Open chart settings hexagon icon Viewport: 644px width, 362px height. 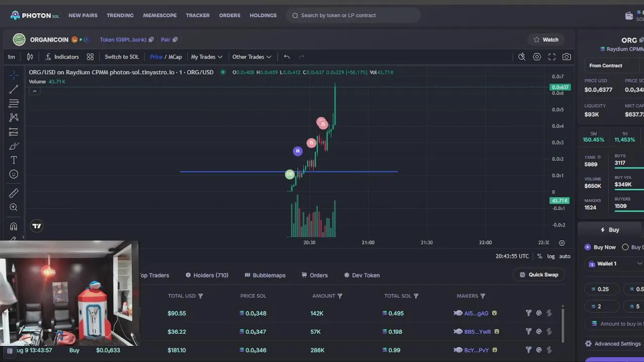(537, 57)
